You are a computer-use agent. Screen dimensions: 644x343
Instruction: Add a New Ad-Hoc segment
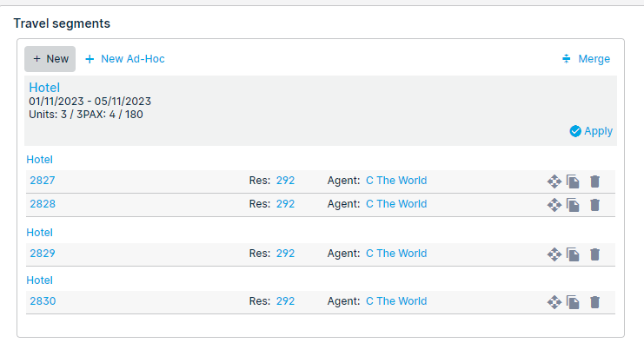click(125, 59)
